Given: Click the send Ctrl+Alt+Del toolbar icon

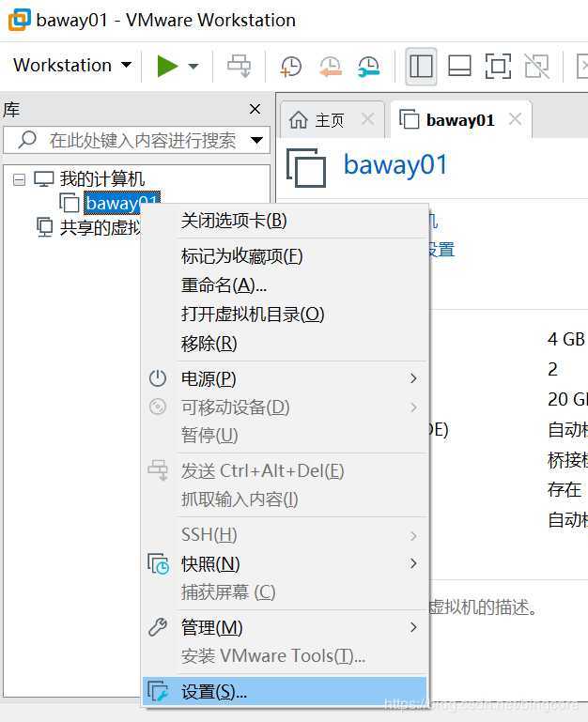Looking at the screenshot, I should [240, 66].
